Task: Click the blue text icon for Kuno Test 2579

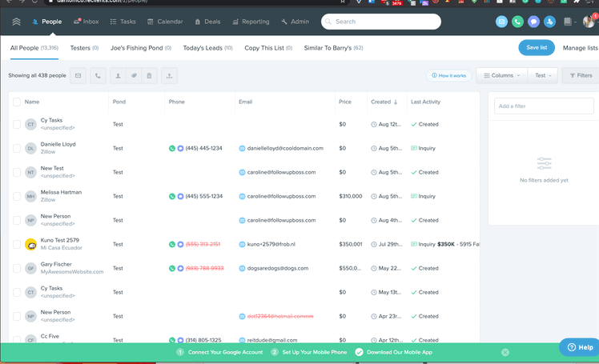Action: click(x=180, y=245)
